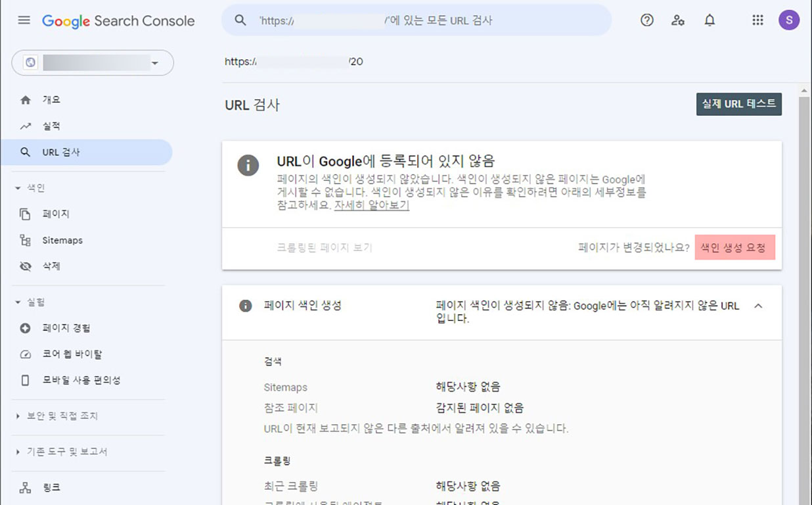
Task: Expand the 보안 및 직접 조치 section
Action: click(56, 416)
